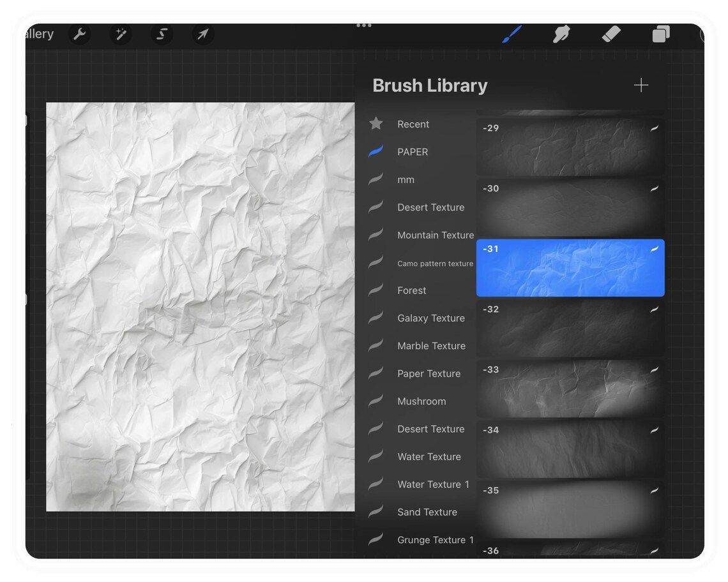Switch to the mm brush set
Viewport: 728px width, 582px height.
click(x=406, y=179)
